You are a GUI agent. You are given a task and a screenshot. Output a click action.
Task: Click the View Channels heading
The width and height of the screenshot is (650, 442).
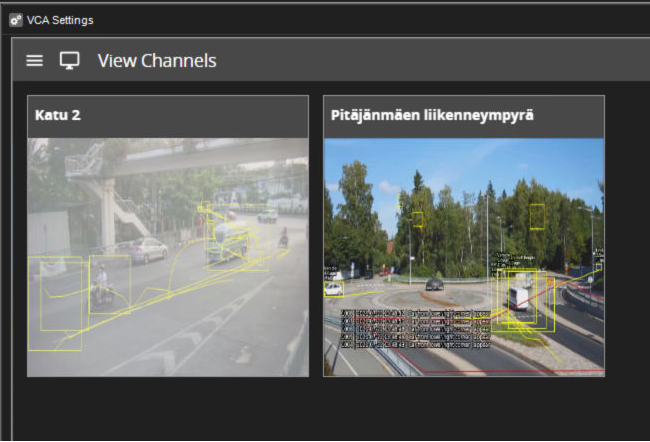pyautogui.click(x=156, y=61)
